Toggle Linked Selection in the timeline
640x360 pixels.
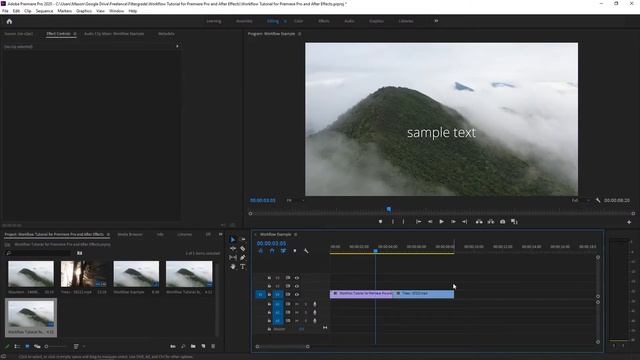coord(283,251)
